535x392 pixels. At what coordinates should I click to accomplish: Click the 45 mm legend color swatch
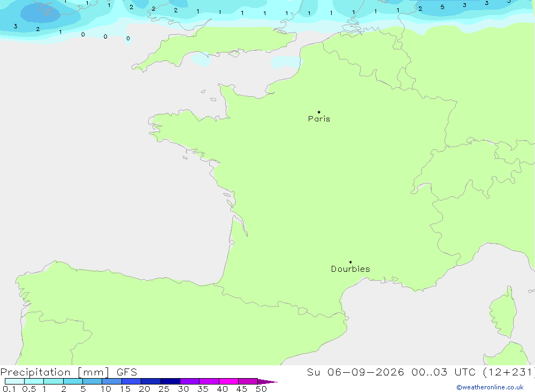pos(248,381)
